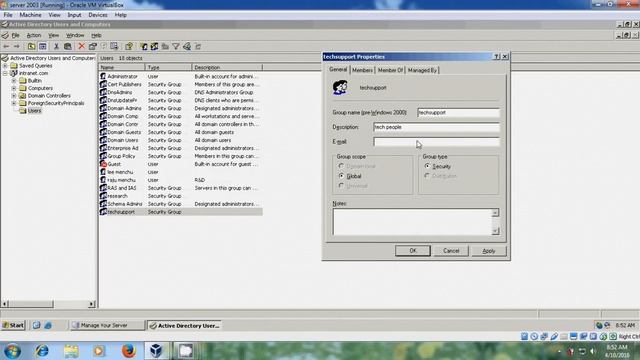Image resolution: width=640 pixels, height=360 pixels.
Task: Toggle the console tree show/hide icon
Action: (x=42, y=47)
